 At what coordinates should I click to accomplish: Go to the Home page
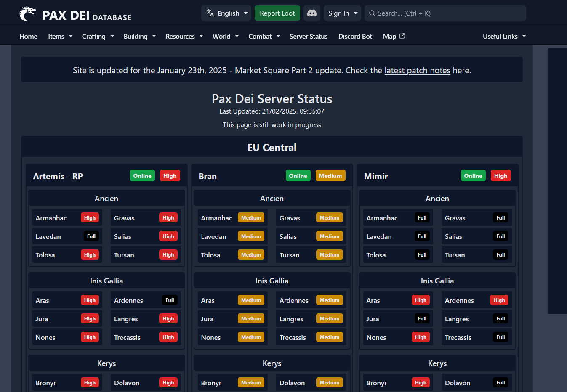(28, 36)
